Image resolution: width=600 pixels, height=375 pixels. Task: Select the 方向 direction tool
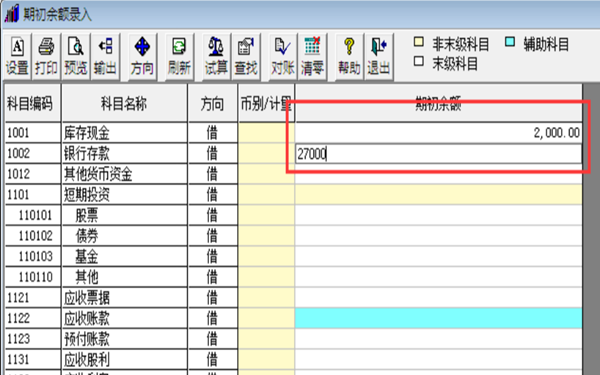(x=142, y=56)
